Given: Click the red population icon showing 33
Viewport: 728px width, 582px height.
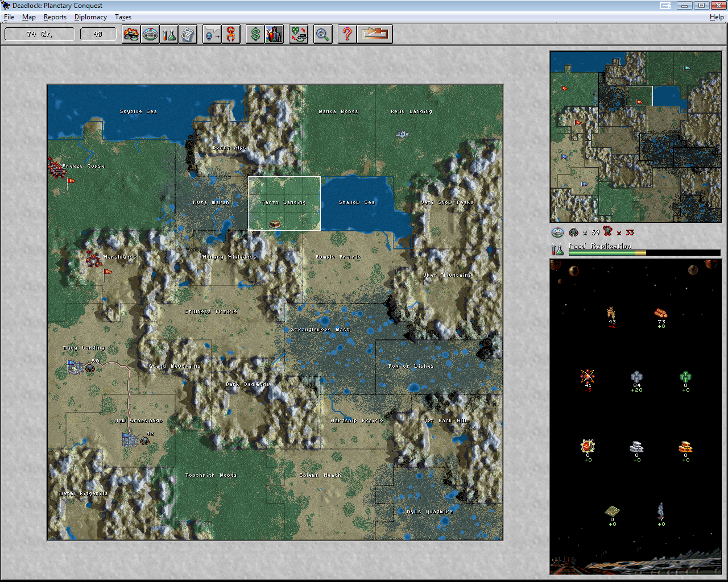Looking at the screenshot, I should [608, 232].
